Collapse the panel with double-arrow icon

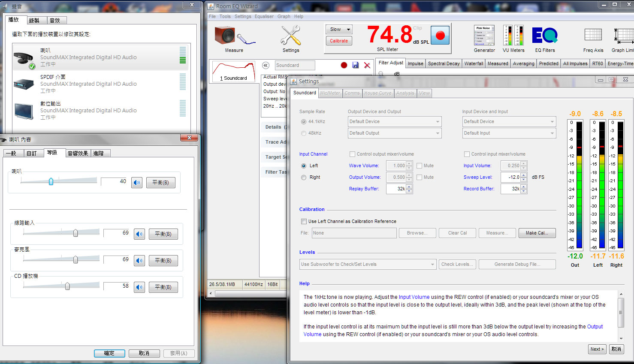[x=266, y=65]
